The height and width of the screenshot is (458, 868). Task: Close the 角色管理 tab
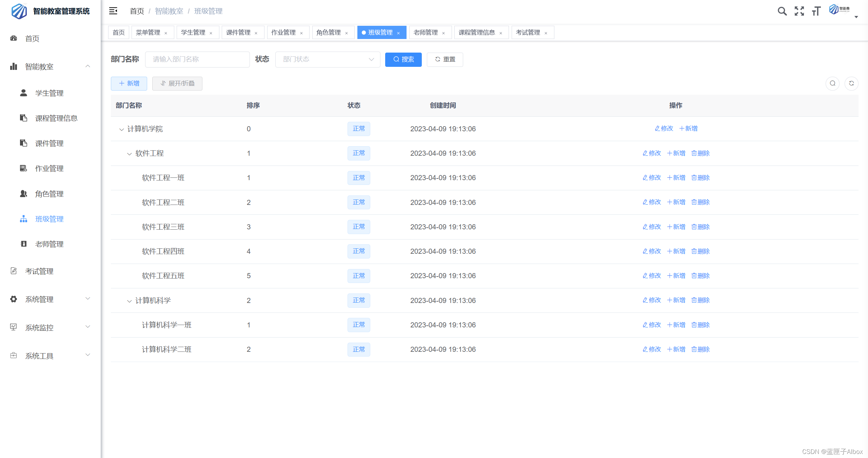347,33
